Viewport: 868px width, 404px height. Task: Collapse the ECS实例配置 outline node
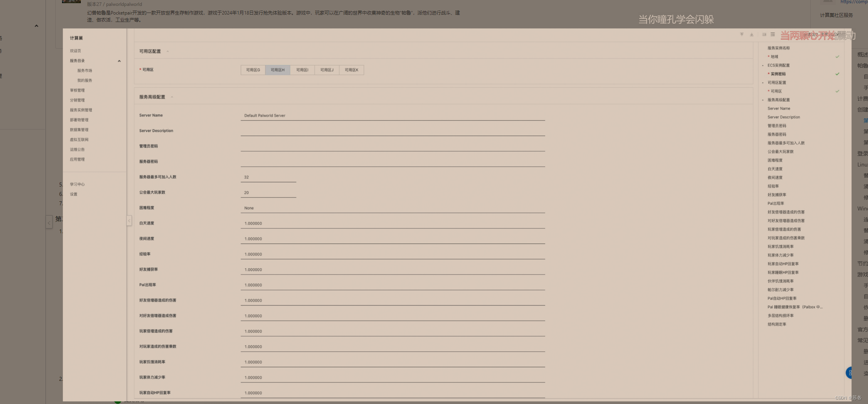tap(763, 66)
